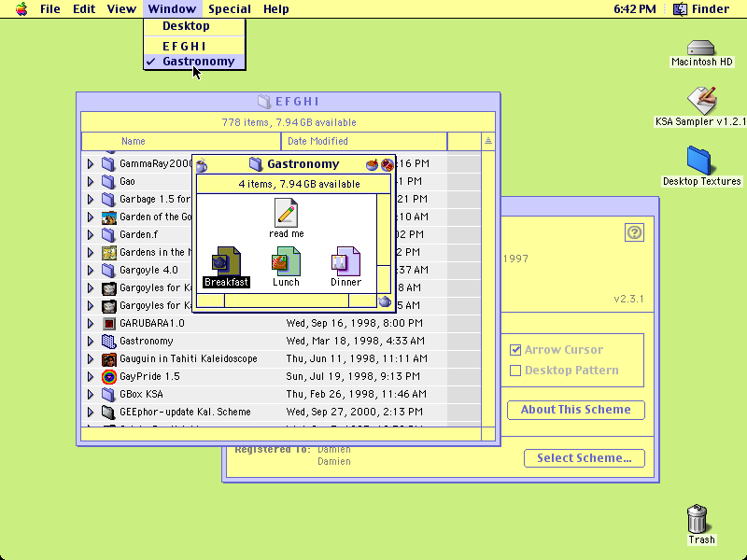Click the date 'Sun, Jul 19, 1998, 9:13 PM'
This screenshot has width=747, height=560.
point(353,377)
